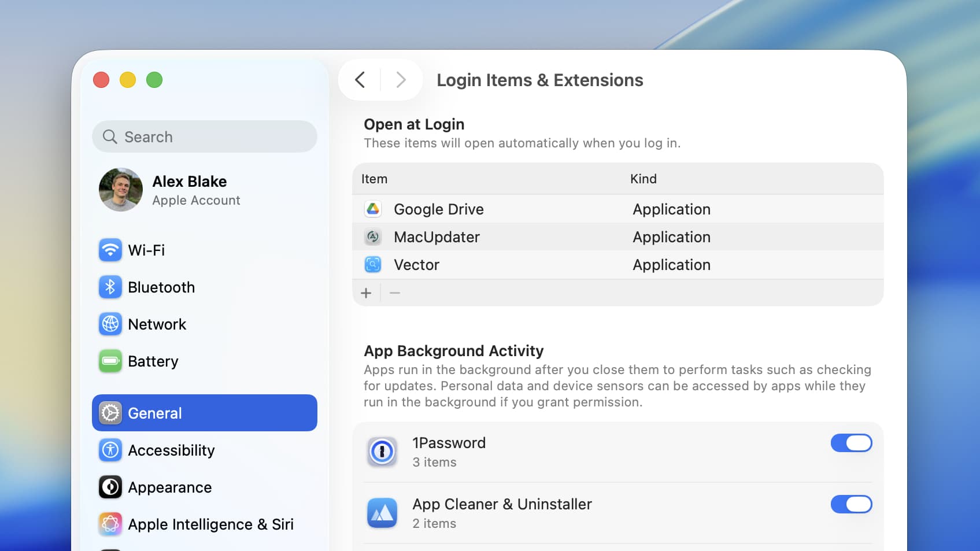Select Accessibility in the sidebar
The width and height of the screenshot is (980, 551).
[171, 450]
